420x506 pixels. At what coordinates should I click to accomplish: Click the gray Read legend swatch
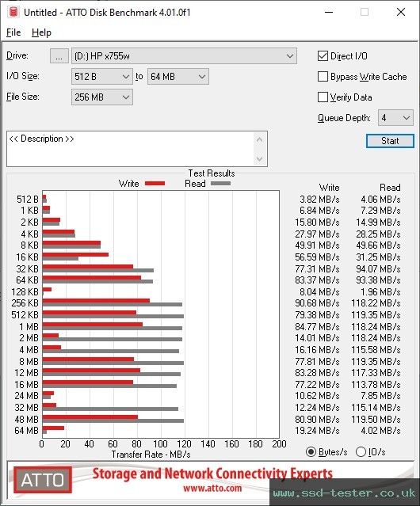(x=220, y=183)
